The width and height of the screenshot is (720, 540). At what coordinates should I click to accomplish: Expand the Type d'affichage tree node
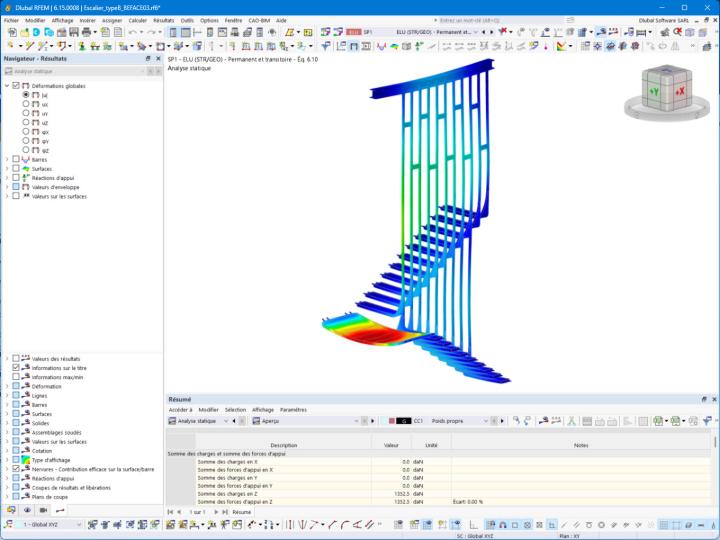(x=7, y=460)
